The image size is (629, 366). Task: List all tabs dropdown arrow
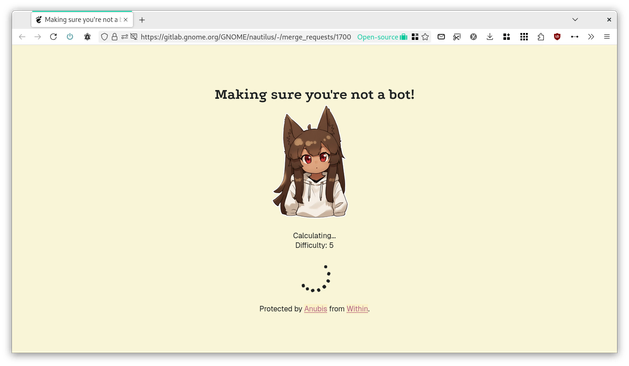point(575,19)
